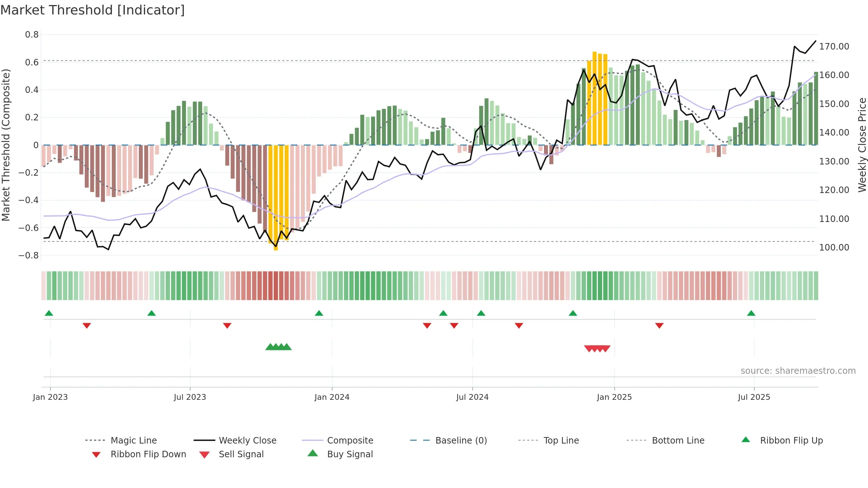Toggle the Ribbon Flip Down legend entry

tap(139, 454)
